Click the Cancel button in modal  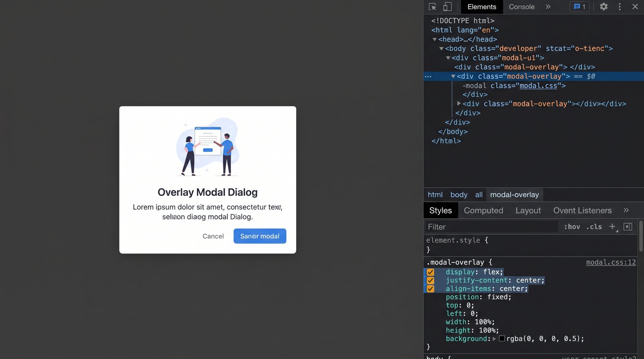pos(213,236)
